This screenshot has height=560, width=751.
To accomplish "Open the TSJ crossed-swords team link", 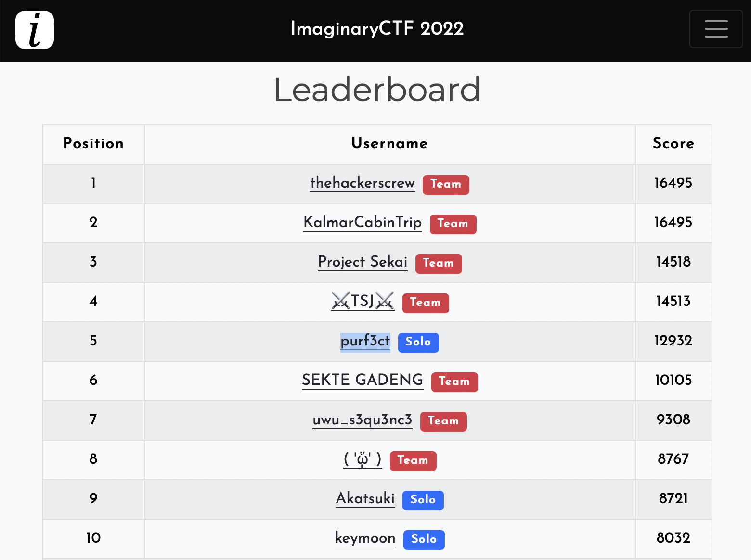I will [363, 301].
